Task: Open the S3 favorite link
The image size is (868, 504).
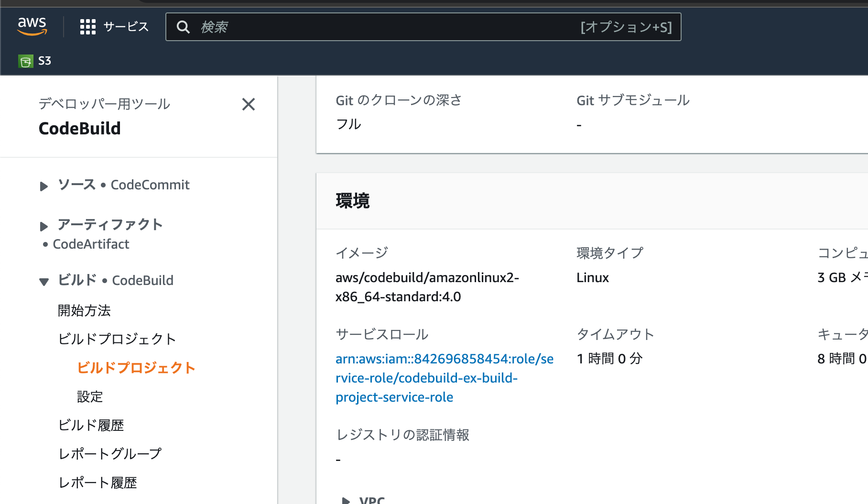Action: pos(44,61)
